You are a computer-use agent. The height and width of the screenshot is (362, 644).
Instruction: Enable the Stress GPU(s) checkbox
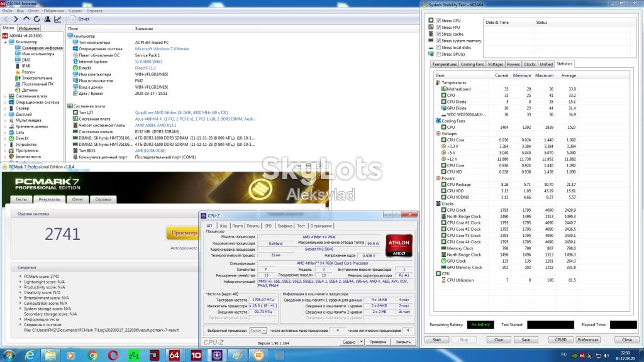pyautogui.click(x=438, y=54)
